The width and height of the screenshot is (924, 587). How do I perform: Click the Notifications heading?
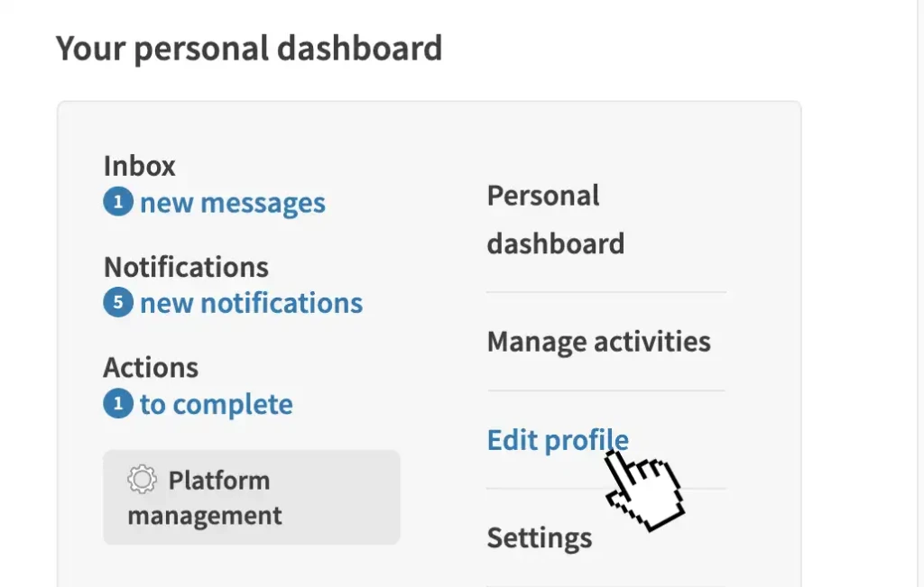(x=186, y=267)
